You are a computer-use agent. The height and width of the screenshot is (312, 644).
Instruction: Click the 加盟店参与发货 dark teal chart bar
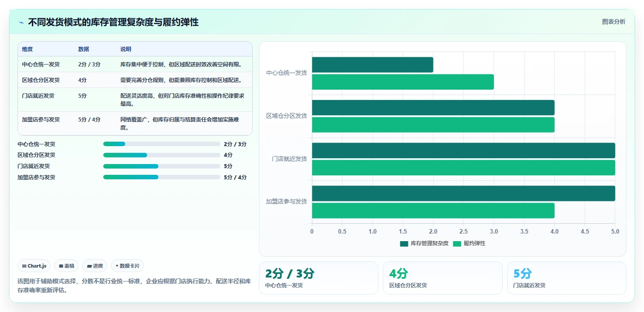[464, 193]
